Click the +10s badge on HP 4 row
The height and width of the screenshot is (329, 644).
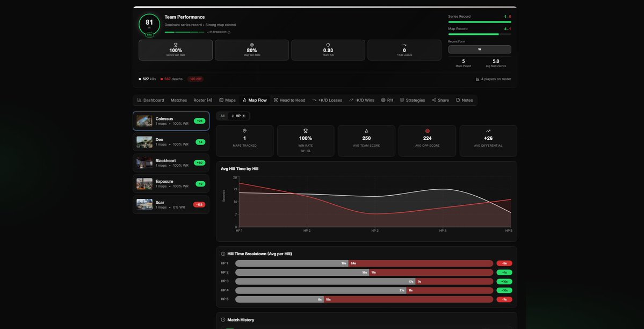tap(504, 290)
